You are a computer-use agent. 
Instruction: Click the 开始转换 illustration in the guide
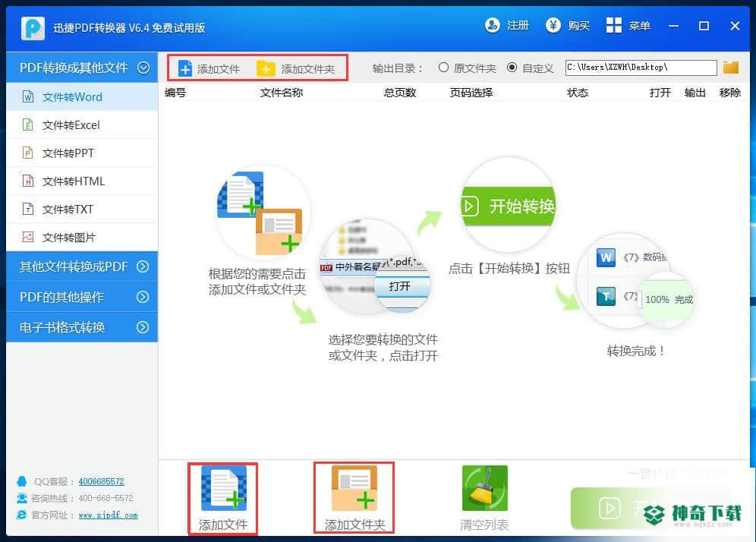click(x=509, y=204)
